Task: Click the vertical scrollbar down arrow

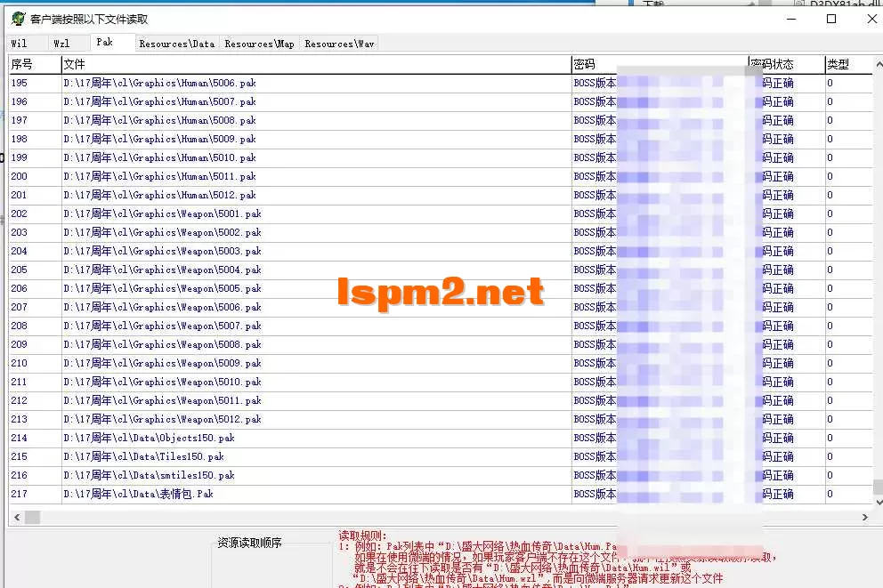Action: tap(879, 502)
